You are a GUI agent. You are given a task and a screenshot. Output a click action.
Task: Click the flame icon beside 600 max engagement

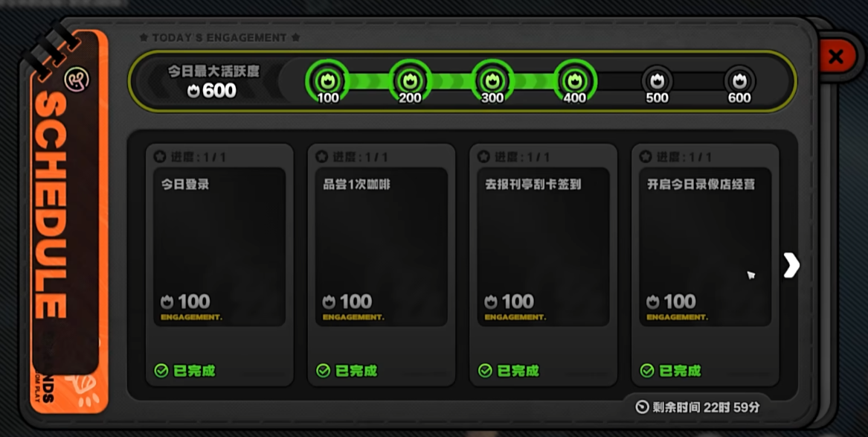tap(193, 92)
